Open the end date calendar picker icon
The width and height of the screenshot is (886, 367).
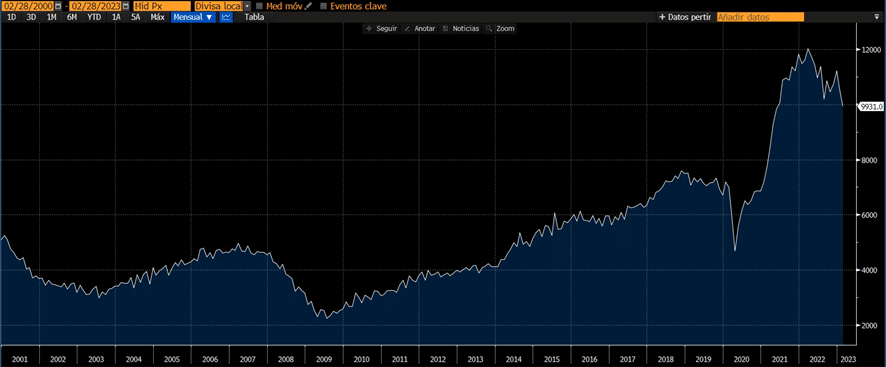125,6
